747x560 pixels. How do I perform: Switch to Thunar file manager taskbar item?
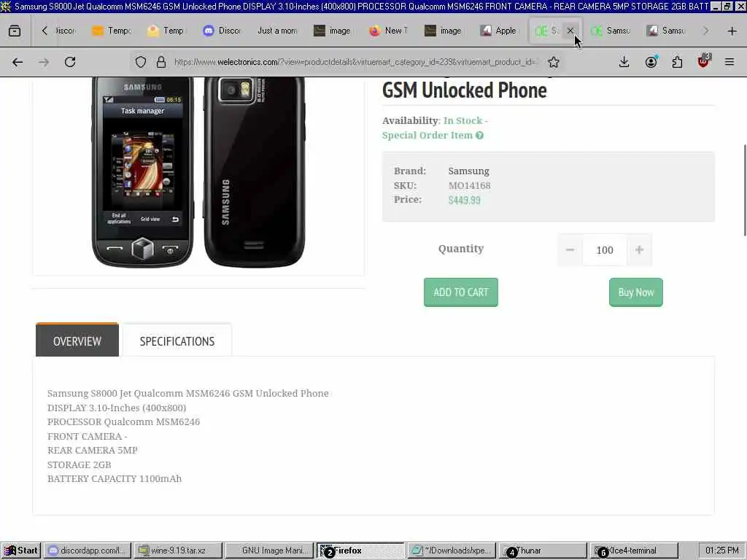pos(542,551)
